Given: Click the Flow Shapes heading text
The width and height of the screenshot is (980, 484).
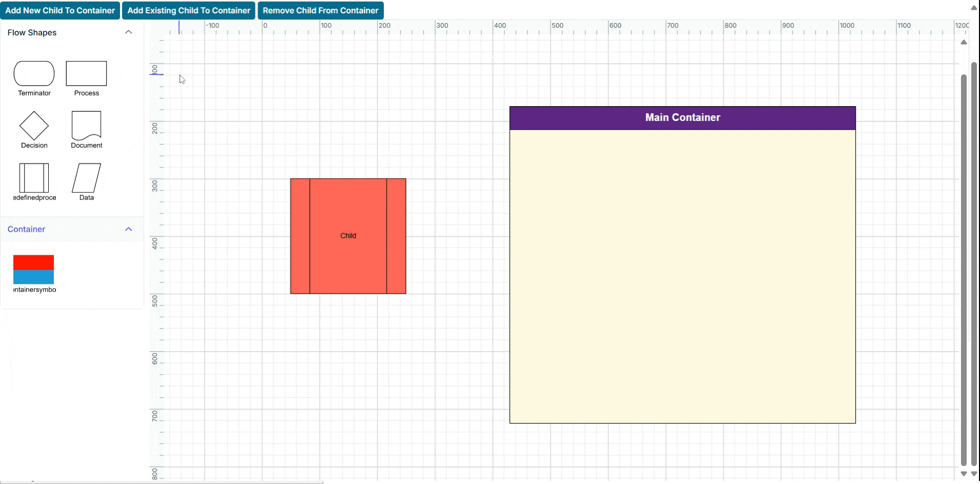Looking at the screenshot, I should (32, 32).
